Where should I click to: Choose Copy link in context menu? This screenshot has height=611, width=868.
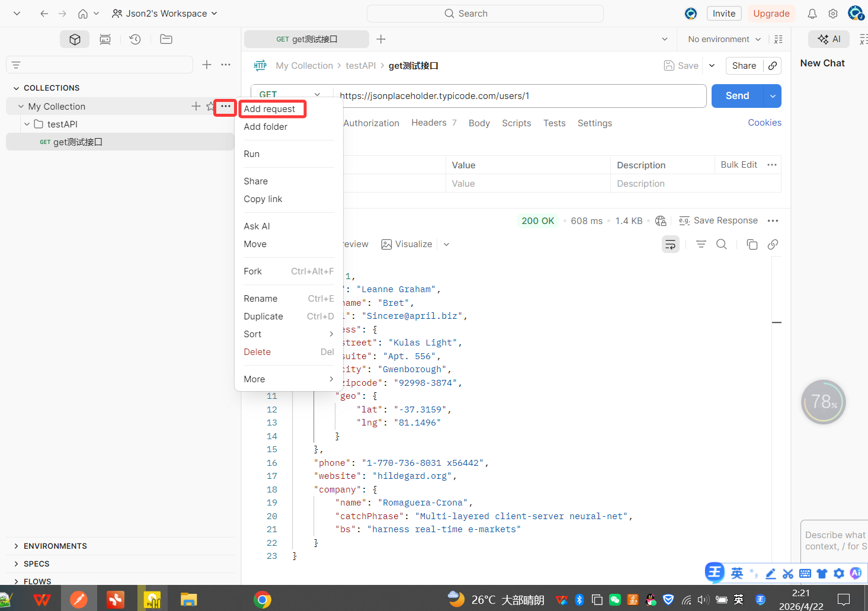tap(263, 199)
